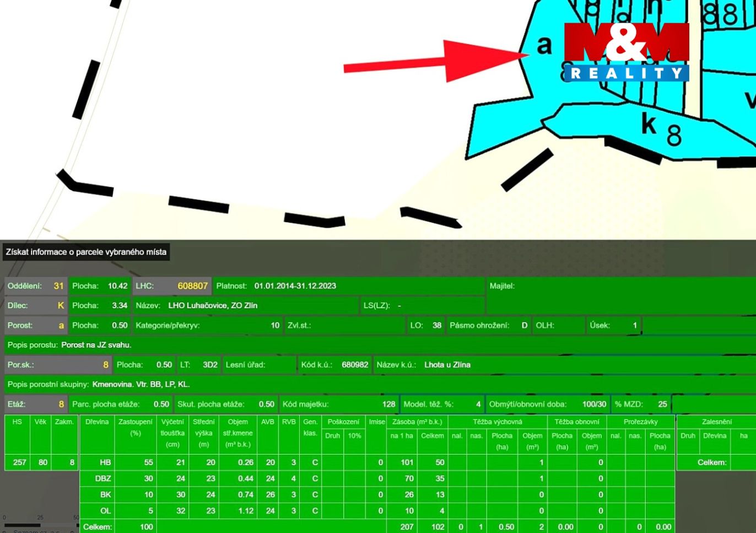Click HS value 257

pos(20,462)
